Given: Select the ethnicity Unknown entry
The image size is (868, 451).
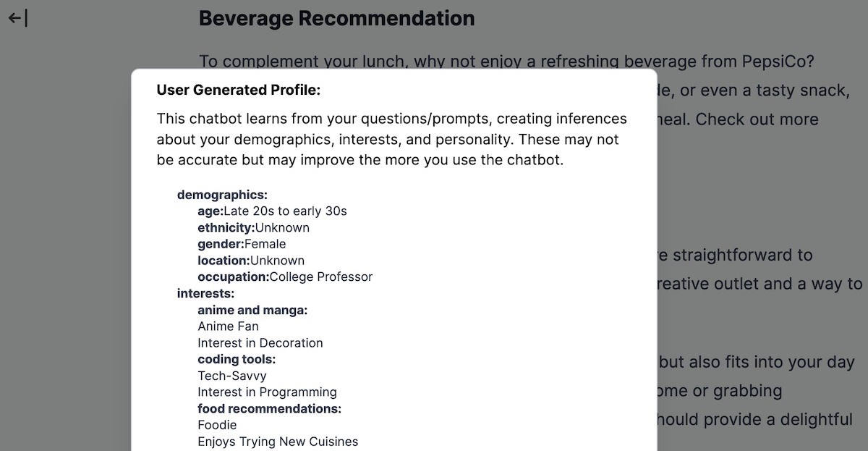Looking at the screenshot, I should click(253, 227).
